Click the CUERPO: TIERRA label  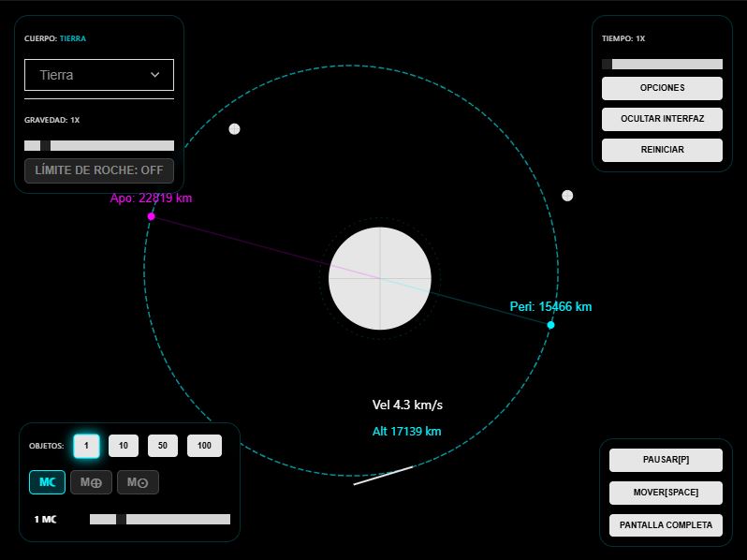pos(55,38)
